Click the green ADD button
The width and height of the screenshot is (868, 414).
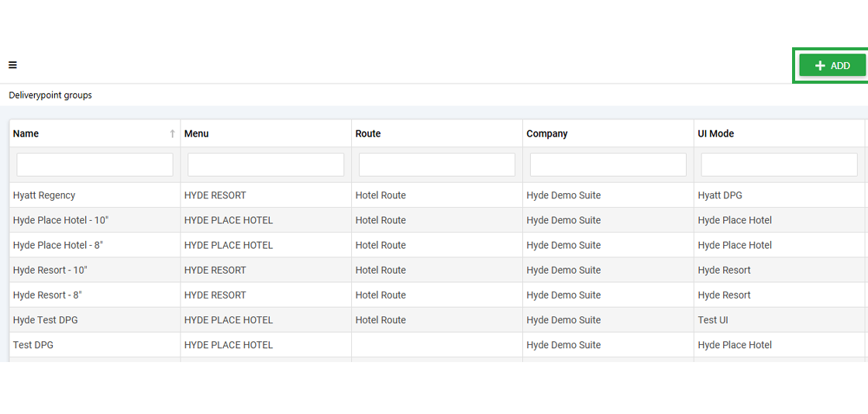832,65
